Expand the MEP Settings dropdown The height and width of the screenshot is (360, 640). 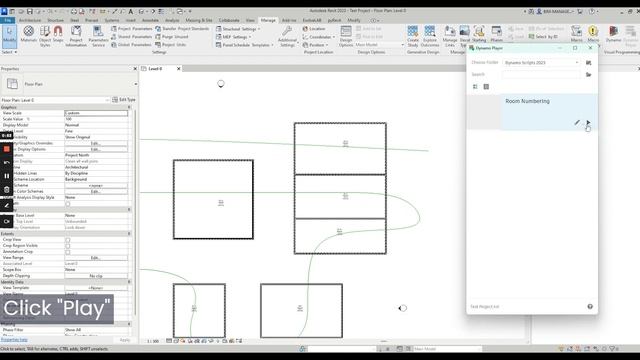click(x=233, y=37)
